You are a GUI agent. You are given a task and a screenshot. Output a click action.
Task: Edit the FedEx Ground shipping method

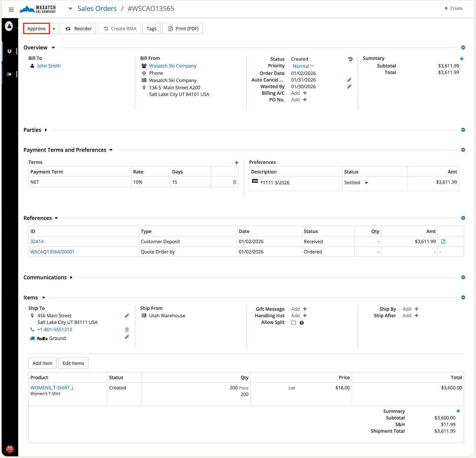[127, 337]
